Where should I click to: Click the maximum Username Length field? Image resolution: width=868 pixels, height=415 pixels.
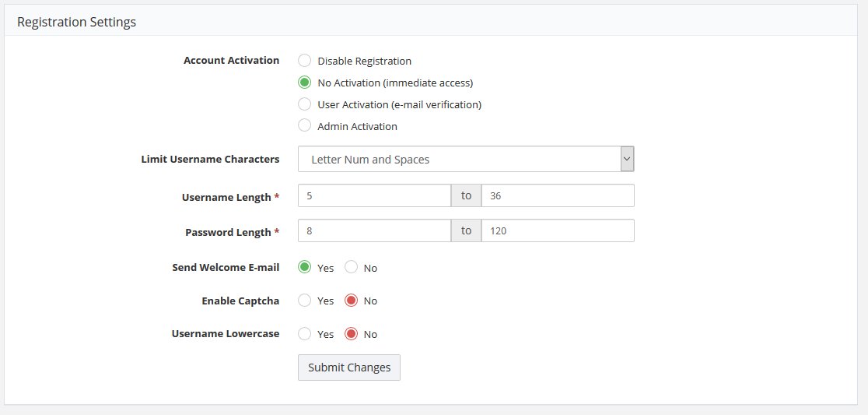(x=558, y=196)
